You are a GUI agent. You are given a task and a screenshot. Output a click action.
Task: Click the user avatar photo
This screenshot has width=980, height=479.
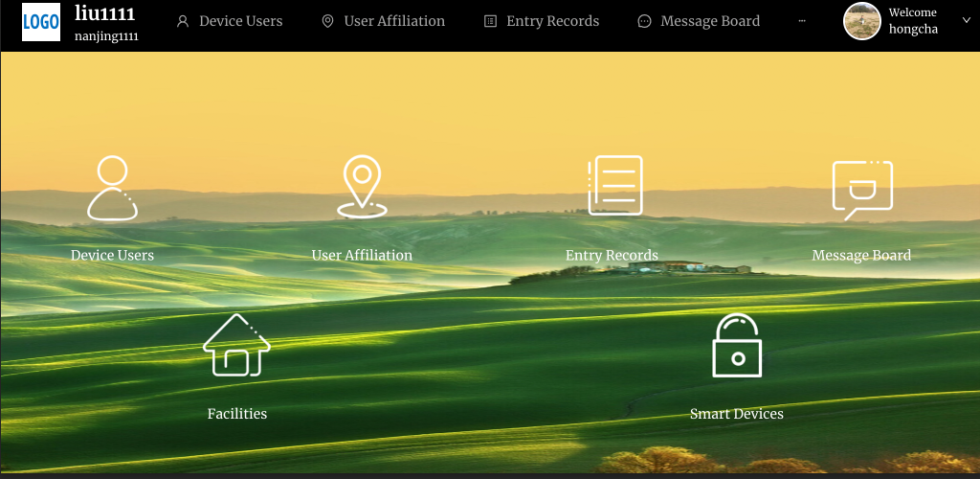click(x=862, y=21)
